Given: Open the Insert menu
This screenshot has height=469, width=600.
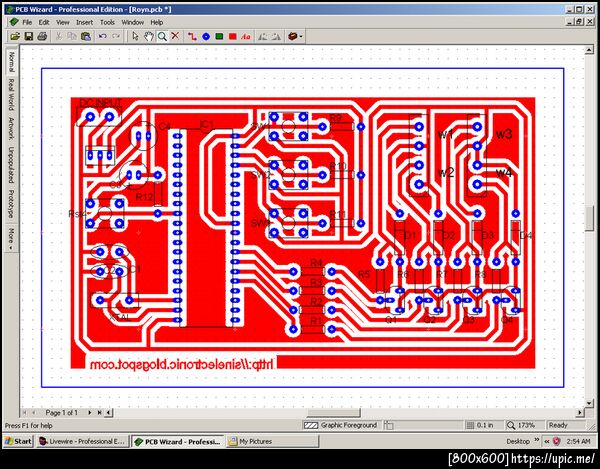Looking at the screenshot, I should [84, 22].
